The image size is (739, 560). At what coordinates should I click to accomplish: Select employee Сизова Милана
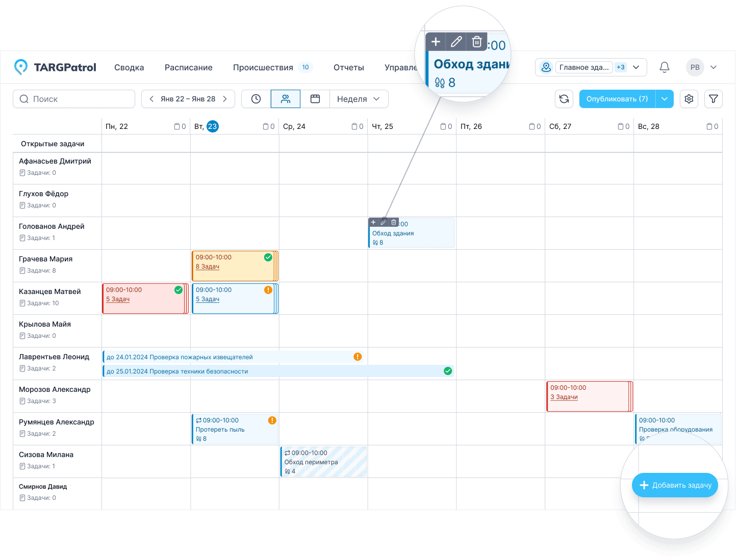click(x=46, y=455)
